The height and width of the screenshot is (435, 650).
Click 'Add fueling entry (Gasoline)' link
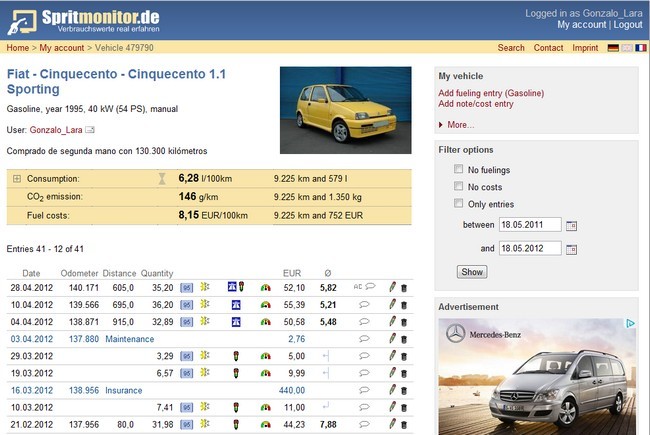(491, 93)
